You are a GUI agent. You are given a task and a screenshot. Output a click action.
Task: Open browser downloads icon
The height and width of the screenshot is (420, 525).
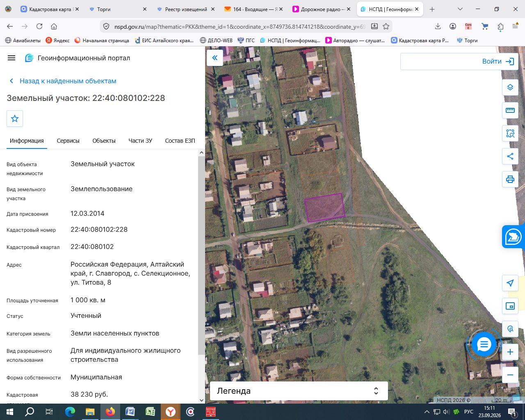pyautogui.click(x=438, y=26)
